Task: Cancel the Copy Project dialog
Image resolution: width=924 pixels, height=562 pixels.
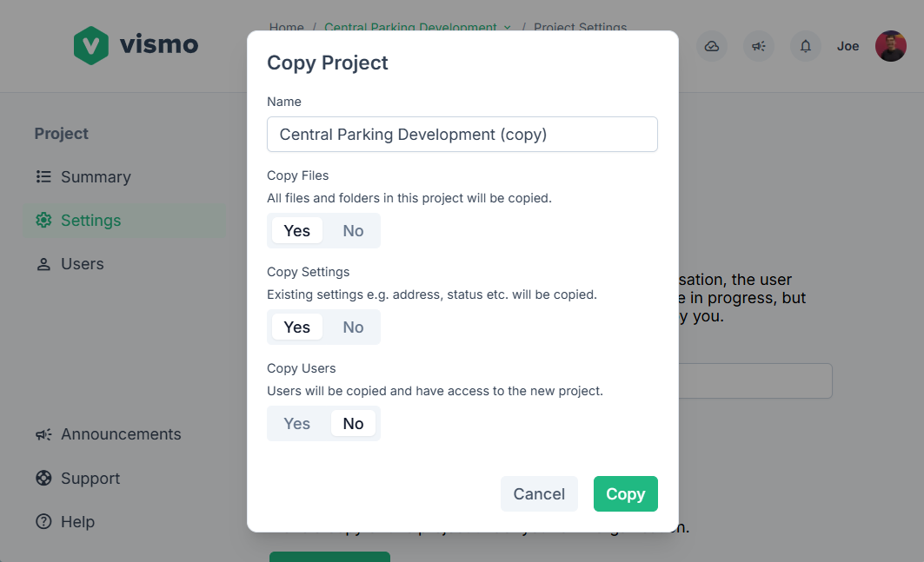Action: 539,494
